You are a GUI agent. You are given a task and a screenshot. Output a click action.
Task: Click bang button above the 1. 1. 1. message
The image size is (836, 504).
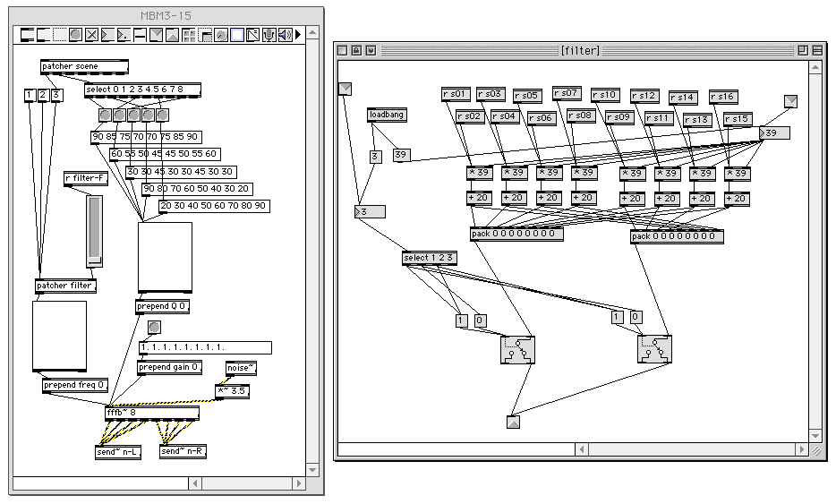tap(154, 327)
